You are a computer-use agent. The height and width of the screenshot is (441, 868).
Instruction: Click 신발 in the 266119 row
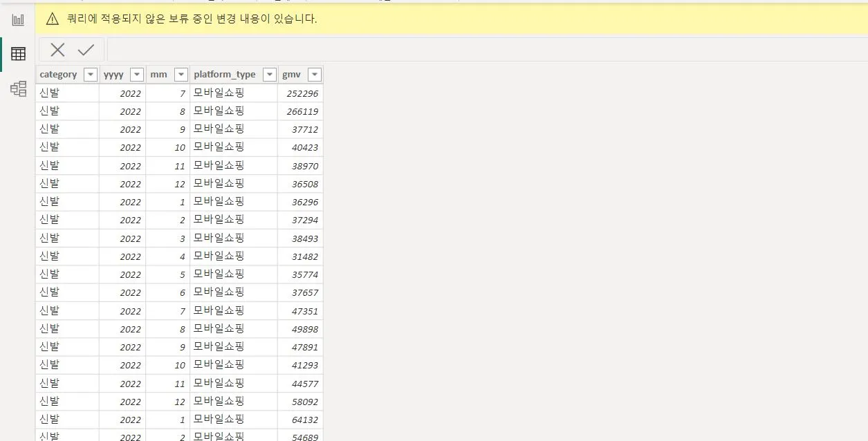50,111
